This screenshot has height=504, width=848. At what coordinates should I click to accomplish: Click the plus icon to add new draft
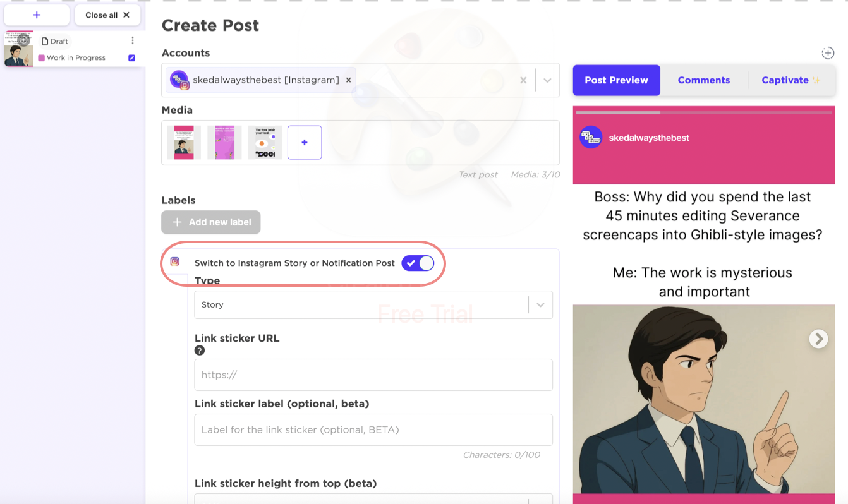[x=37, y=15]
